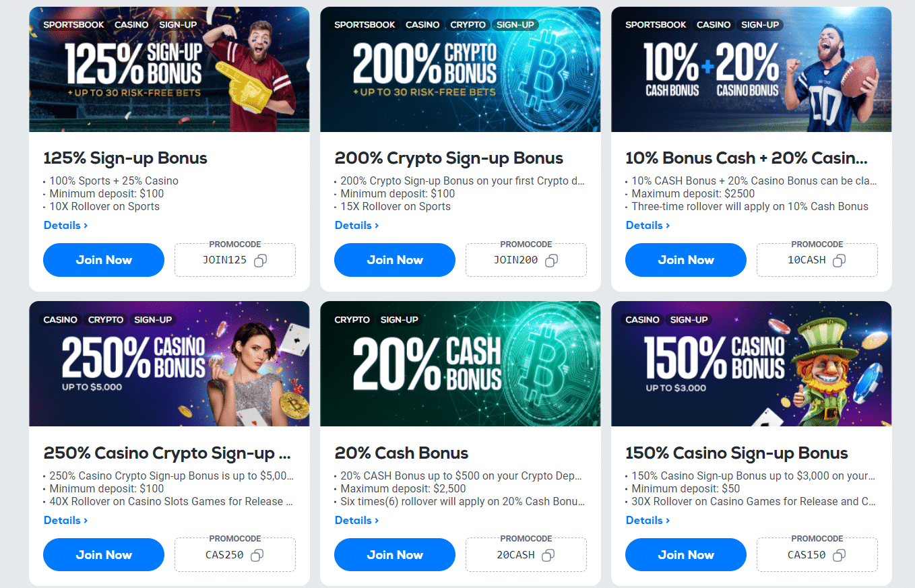Click the 20% Cash Bonus card title

point(402,453)
